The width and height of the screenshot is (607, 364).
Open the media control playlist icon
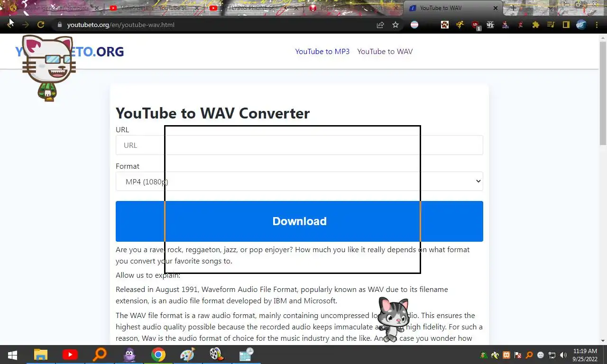tap(551, 25)
